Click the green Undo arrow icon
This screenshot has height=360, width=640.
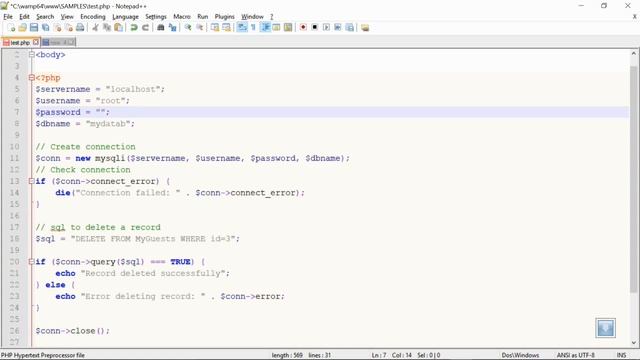[x=133, y=27]
